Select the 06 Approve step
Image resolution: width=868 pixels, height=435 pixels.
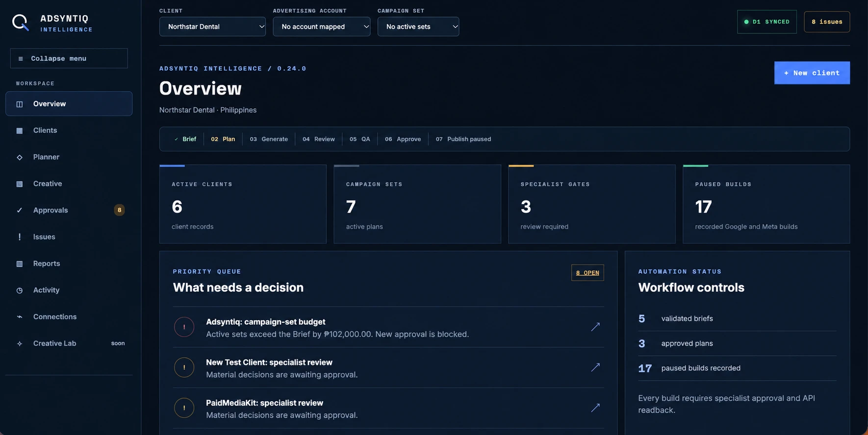(403, 139)
